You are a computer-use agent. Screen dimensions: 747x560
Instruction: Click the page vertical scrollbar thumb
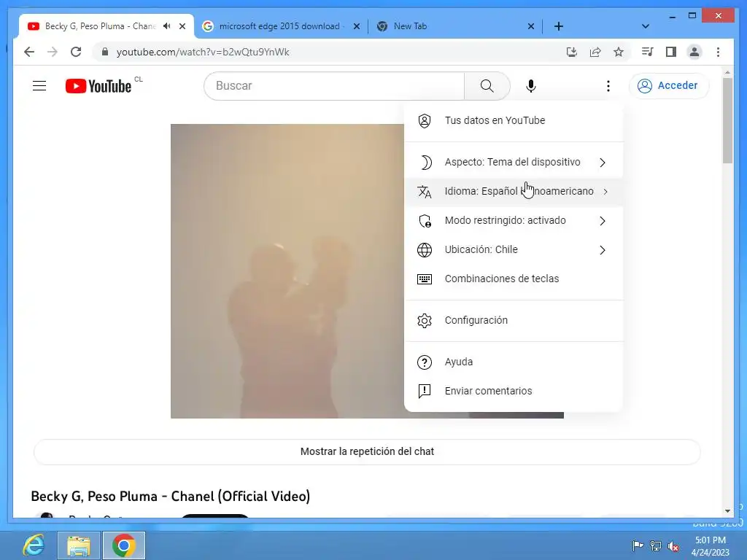click(x=727, y=120)
